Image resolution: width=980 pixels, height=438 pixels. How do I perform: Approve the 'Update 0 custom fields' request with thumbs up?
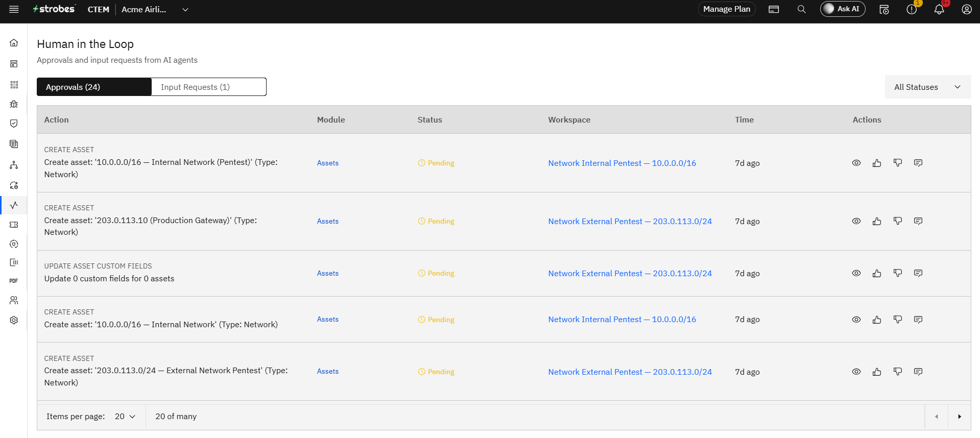click(877, 274)
